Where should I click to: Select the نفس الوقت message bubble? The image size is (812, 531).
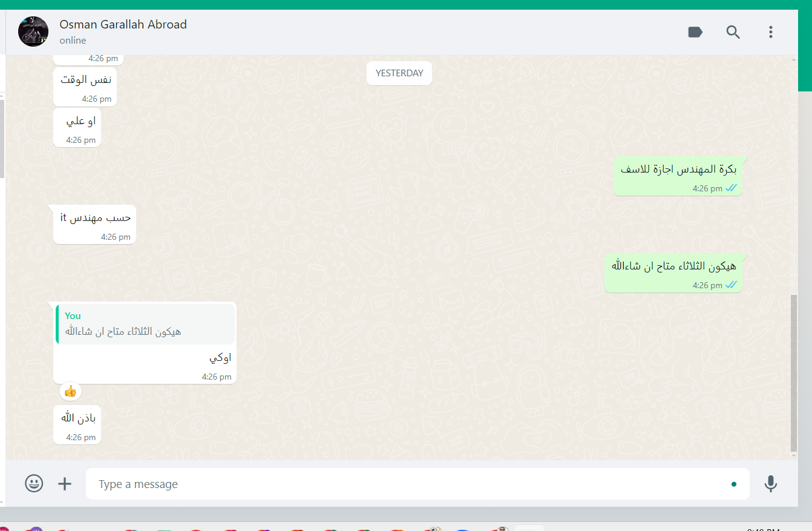[x=85, y=87]
